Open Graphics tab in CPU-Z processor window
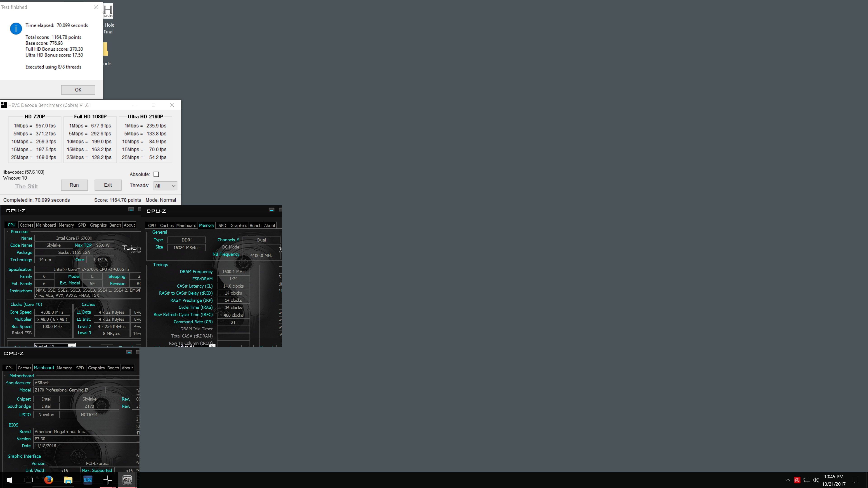This screenshot has width=868, height=488. [98, 225]
